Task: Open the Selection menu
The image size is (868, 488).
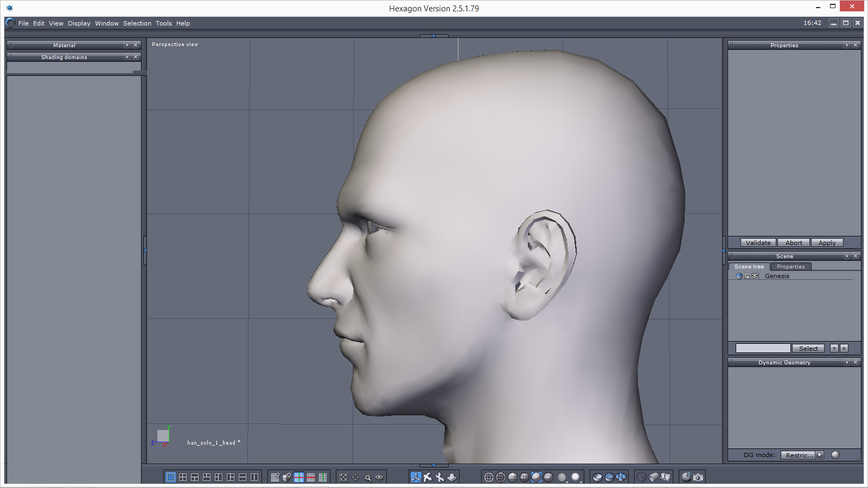Action: tap(137, 23)
